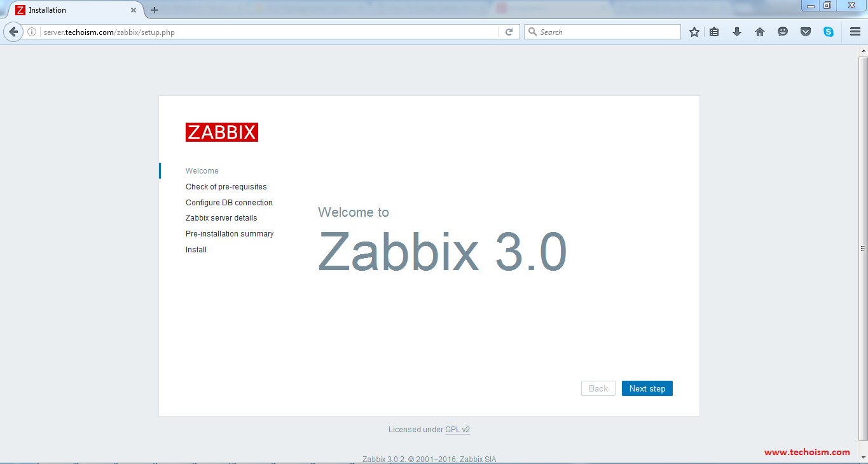
Task: Open the downloads arrow icon
Action: click(737, 32)
